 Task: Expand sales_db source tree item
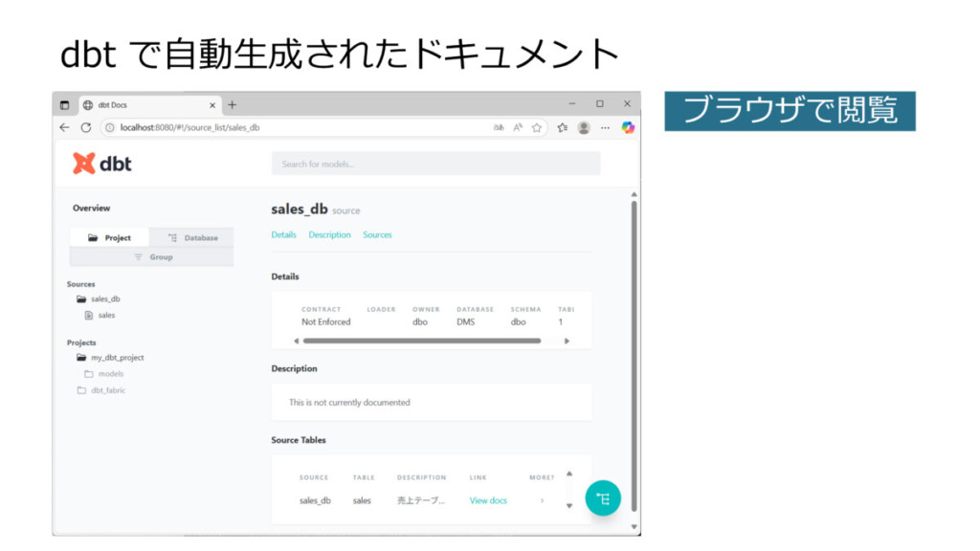(x=105, y=299)
